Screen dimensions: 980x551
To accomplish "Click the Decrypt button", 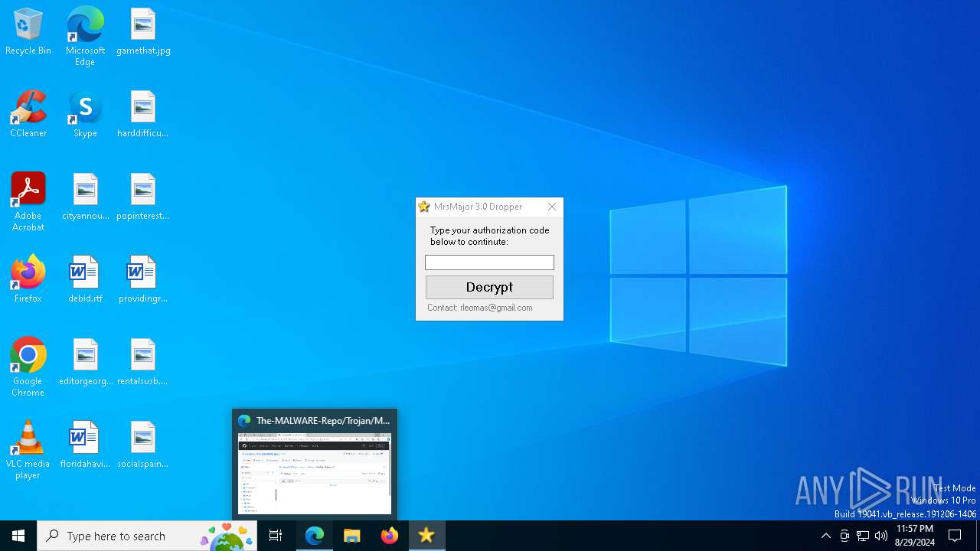I will pyautogui.click(x=489, y=287).
